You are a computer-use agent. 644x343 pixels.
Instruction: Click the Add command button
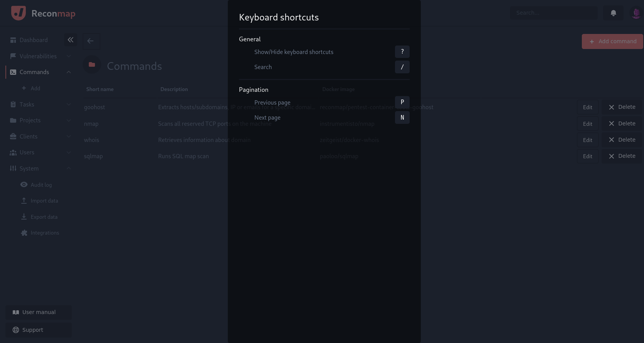[x=612, y=42]
